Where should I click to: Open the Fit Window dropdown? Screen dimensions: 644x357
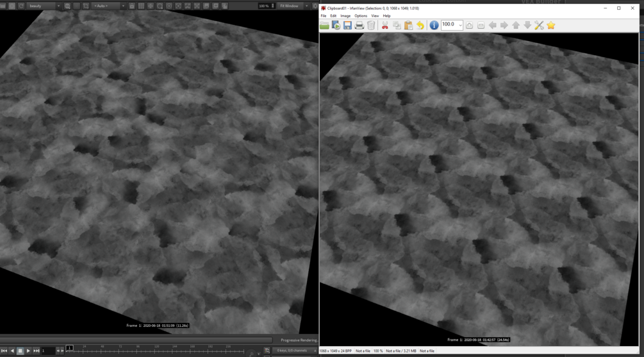(x=293, y=6)
